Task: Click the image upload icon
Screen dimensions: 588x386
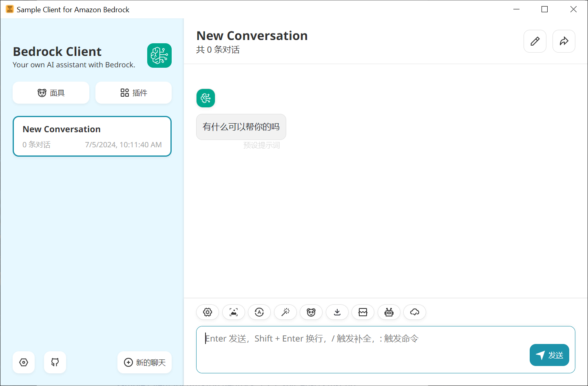Action: pyautogui.click(x=234, y=312)
